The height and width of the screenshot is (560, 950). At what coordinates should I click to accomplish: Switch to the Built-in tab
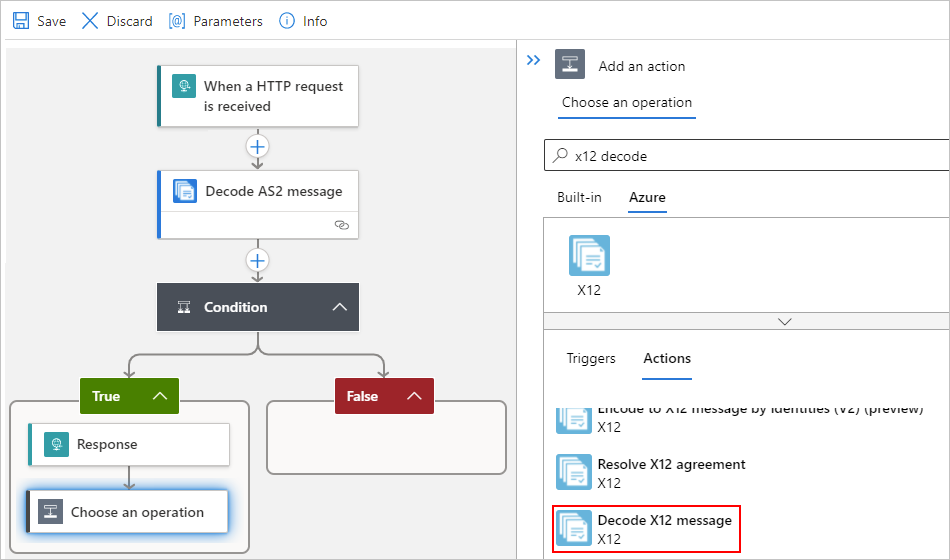579,198
